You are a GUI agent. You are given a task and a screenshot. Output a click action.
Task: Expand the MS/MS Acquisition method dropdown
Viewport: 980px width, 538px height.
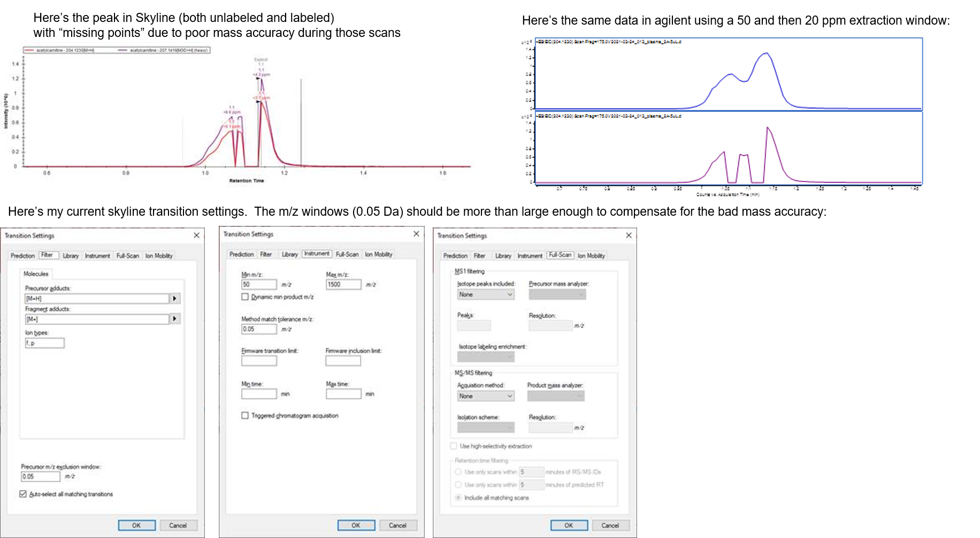pyautogui.click(x=486, y=396)
